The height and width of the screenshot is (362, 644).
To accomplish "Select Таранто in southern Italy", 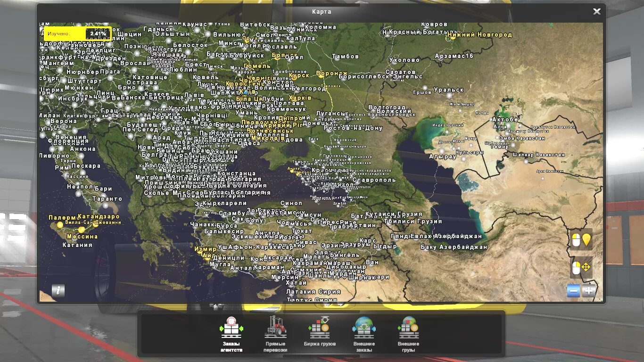I will point(107,198).
